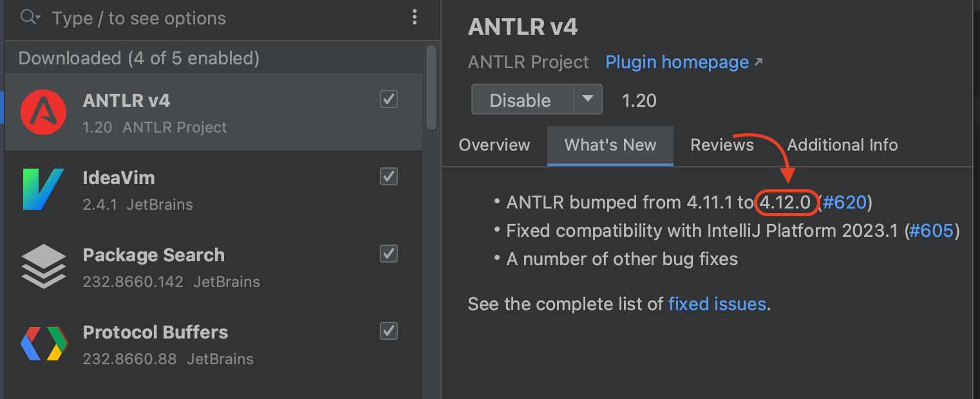Toggle the Package Search plugin checkbox
This screenshot has height=399, width=980.
click(389, 254)
